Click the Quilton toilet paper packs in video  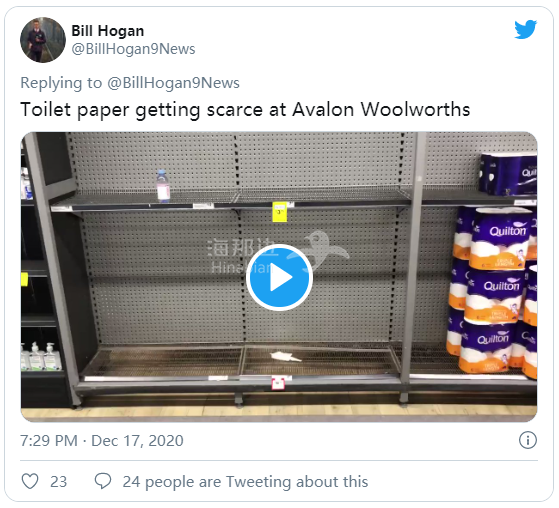pyautogui.click(x=494, y=291)
